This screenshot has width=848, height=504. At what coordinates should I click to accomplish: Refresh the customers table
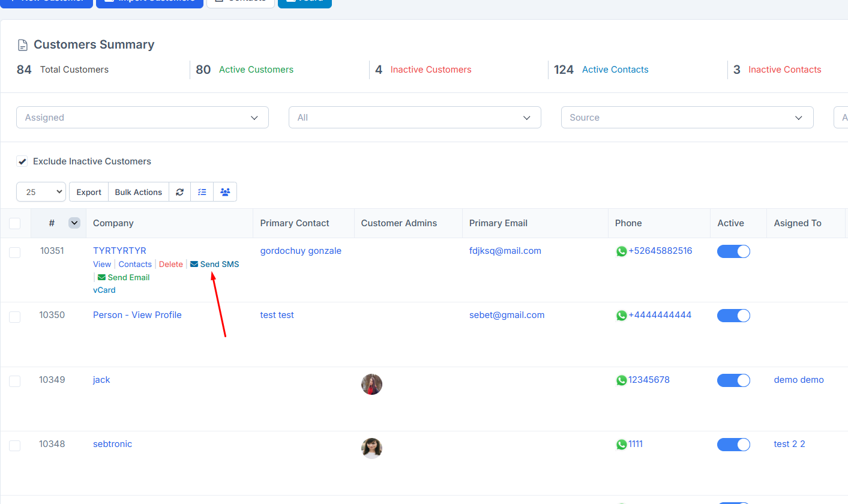pyautogui.click(x=179, y=191)
